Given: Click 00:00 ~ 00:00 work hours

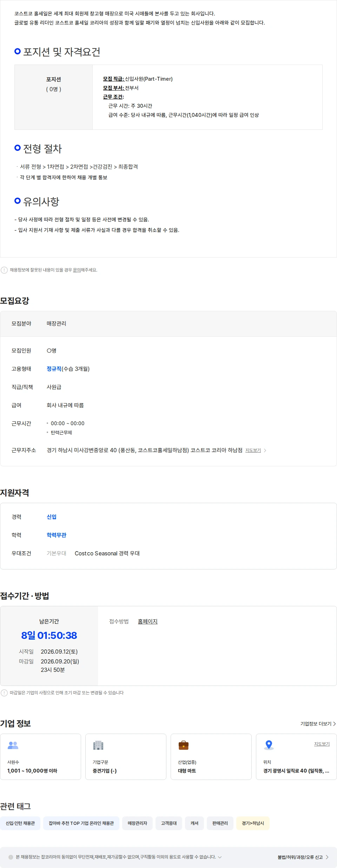Looking at the screenshot, I should (x=68, y=423).
